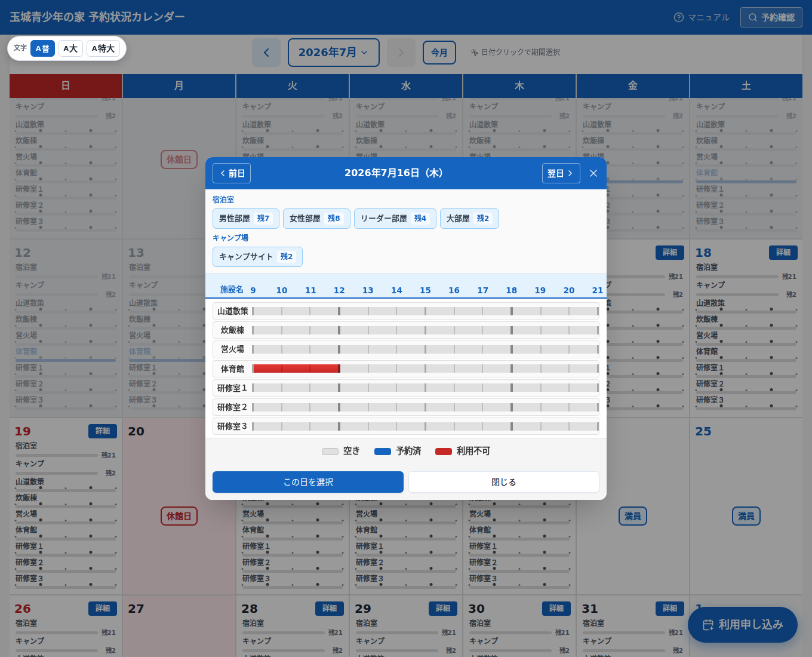
Task: Open 詳細 for day 28
Action: [x=330, y=609]
